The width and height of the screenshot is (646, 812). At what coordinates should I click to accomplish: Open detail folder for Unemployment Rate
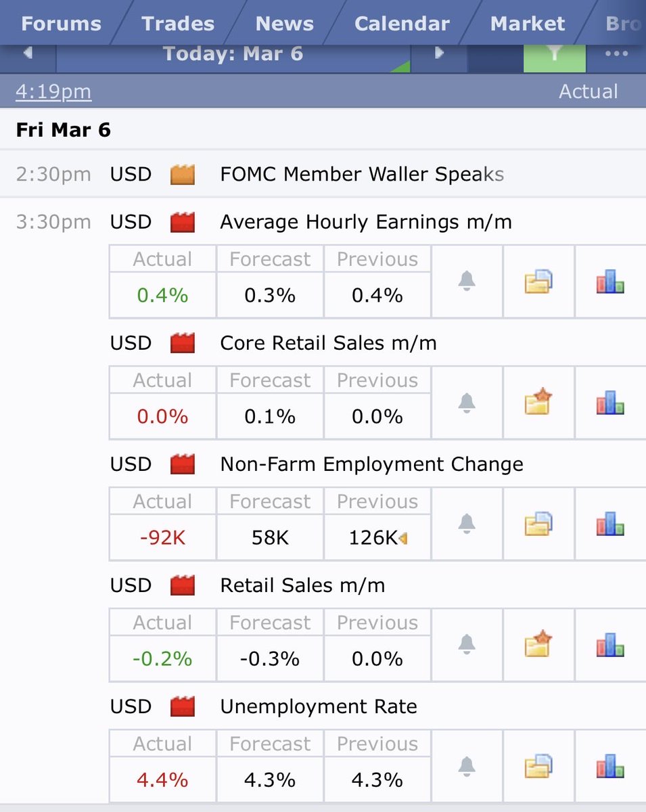tap(538, 766)
